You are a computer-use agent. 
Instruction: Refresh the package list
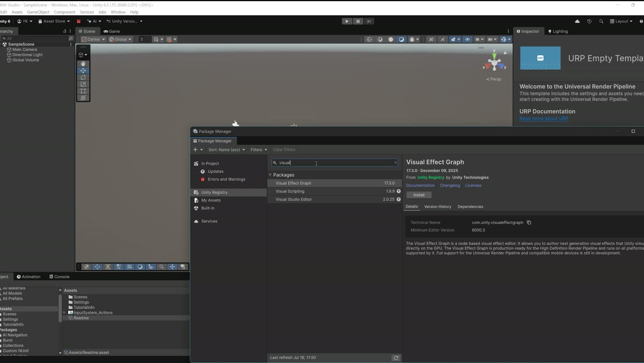(396, 358)
